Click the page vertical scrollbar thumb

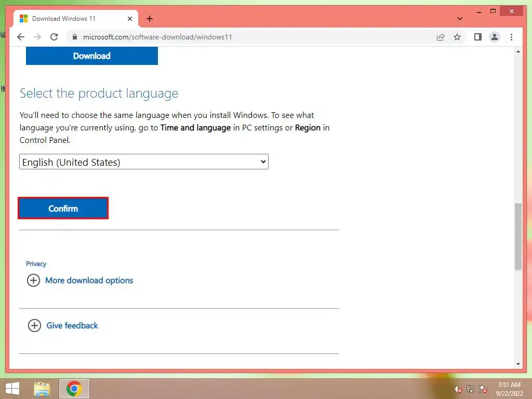pyautogui.click(x=518, y=236)
